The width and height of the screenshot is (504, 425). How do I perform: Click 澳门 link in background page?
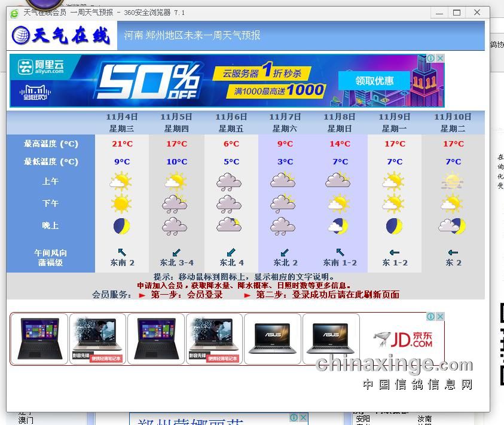pyautogui.click(x=25, y=420)
